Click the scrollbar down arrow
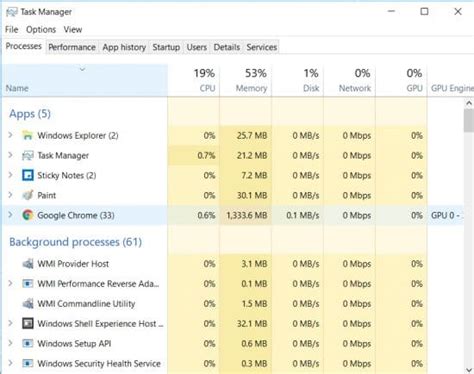This screenshot has height=374, width=474. (x=469, y=370)
